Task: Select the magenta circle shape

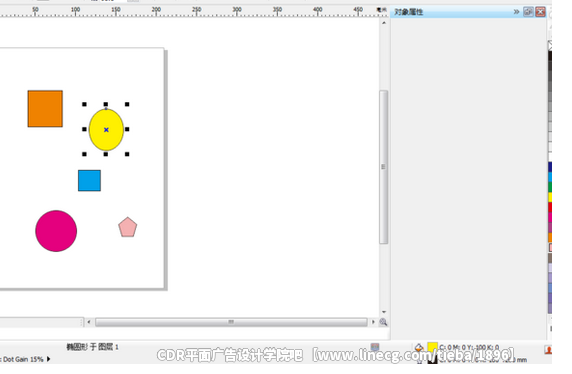Action: coord(56,231)
